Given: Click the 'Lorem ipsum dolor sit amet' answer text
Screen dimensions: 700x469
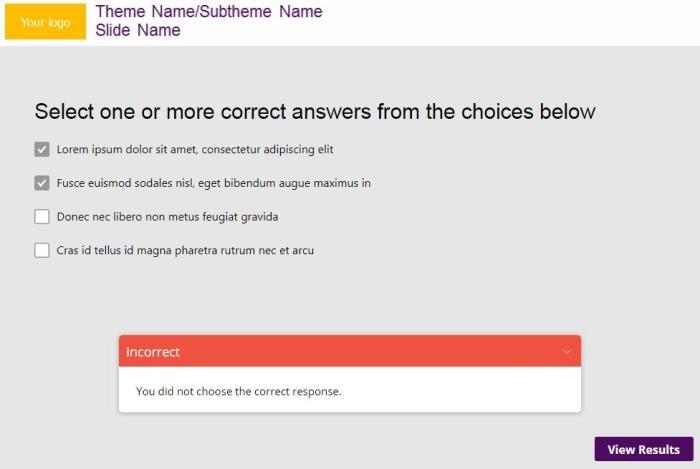Looking at the screenshot, I should point(195,150).
